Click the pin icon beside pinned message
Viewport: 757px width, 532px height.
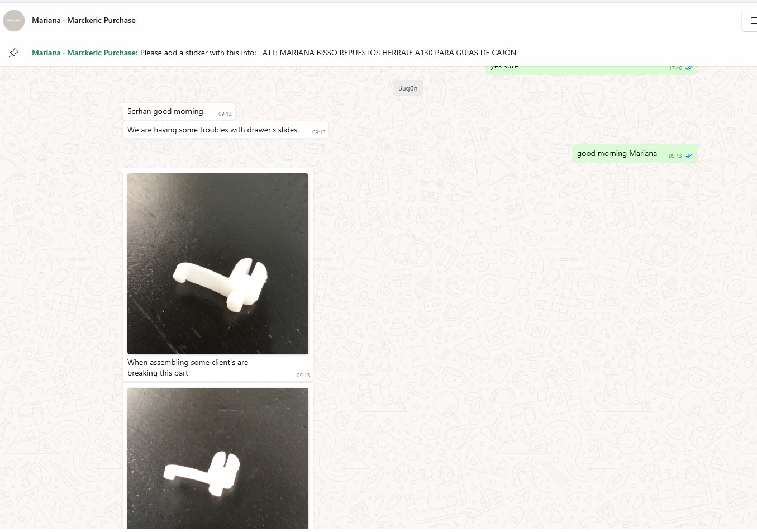click(14, 53)
